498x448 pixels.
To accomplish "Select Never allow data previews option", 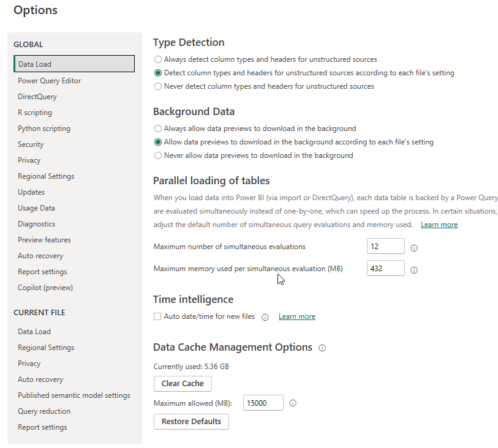I will [x=158, y=155].
